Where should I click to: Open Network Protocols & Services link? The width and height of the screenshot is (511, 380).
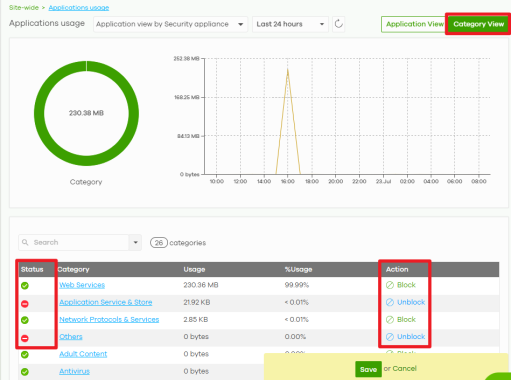click(109, 319)
